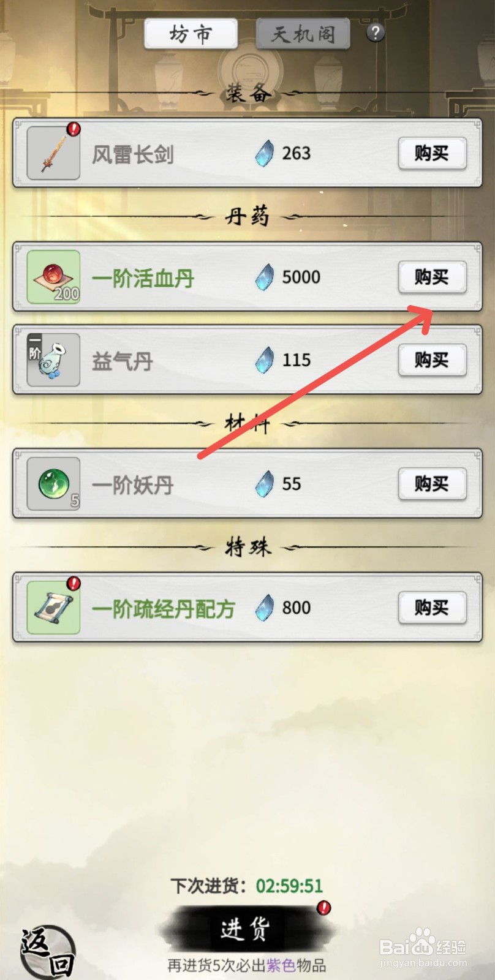
Task: Switch to the 坊市 tab
Action: (x=191, y=34)
